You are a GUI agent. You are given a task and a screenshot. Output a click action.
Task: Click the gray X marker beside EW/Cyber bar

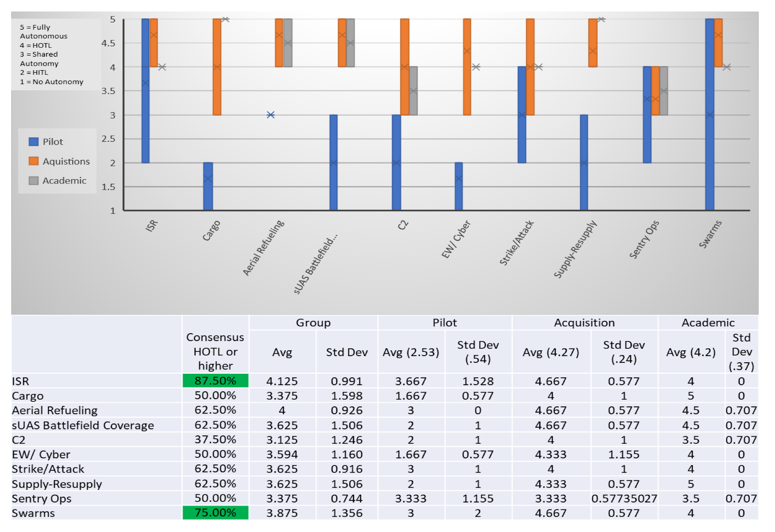476,67
